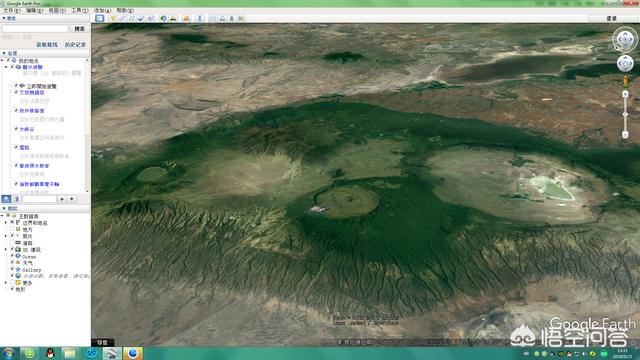Screen dimensions: 640x360
Task: Select the ruler measurement tool
Action: coord(200,18)
